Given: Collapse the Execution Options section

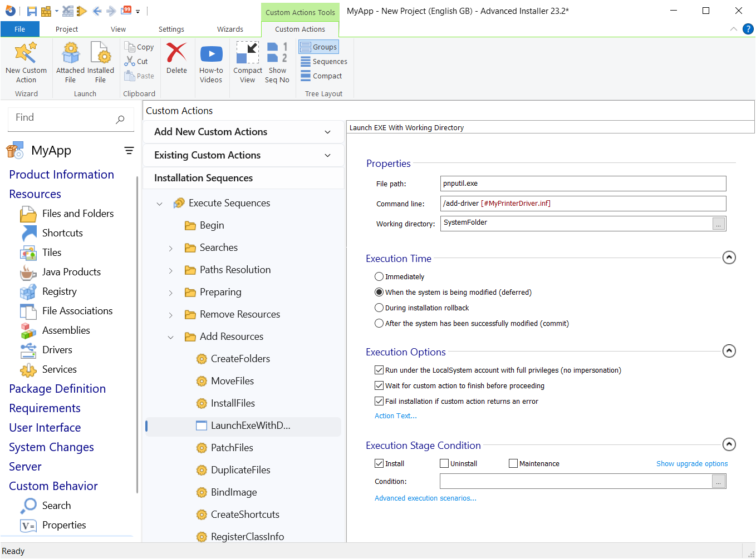Looking at the screenshot, I should tap(729, 351).
